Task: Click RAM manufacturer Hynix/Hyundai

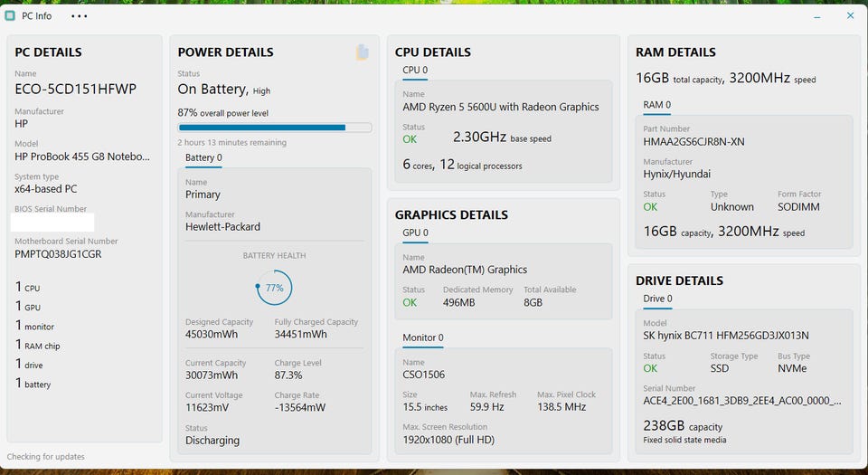Action: [676, 175]
